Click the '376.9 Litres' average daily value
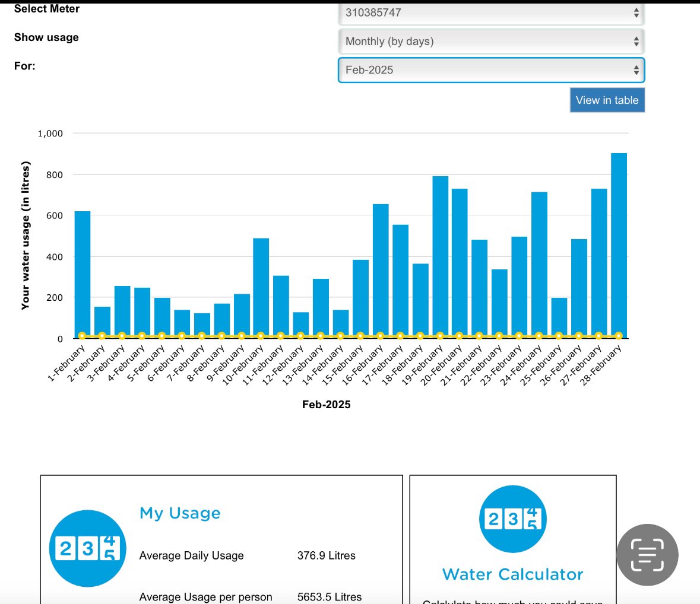The image size is (700, 604). pyautogui.click(x=327, y=555)
